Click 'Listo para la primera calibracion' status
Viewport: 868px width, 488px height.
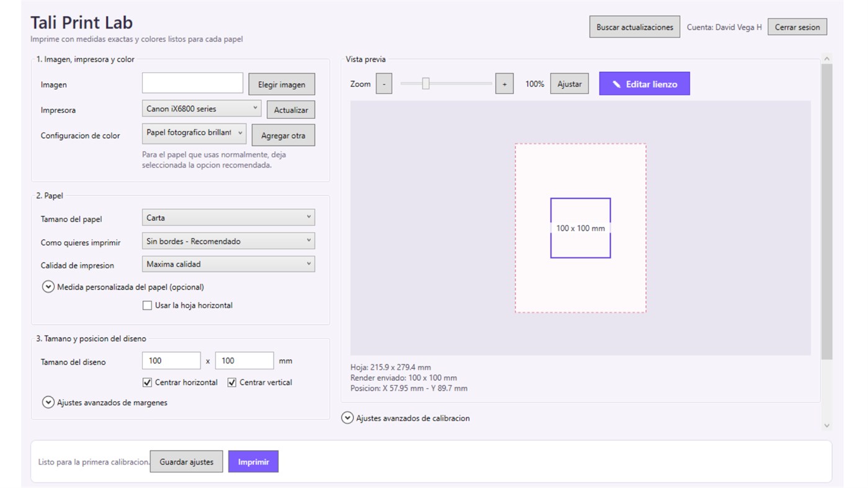94,462
